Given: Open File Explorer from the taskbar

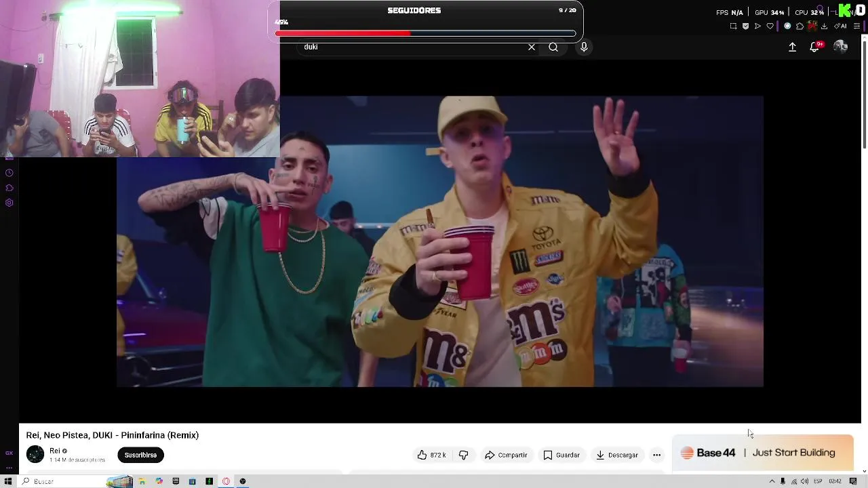Looking at the screenshot, I should tap(142, 481).
